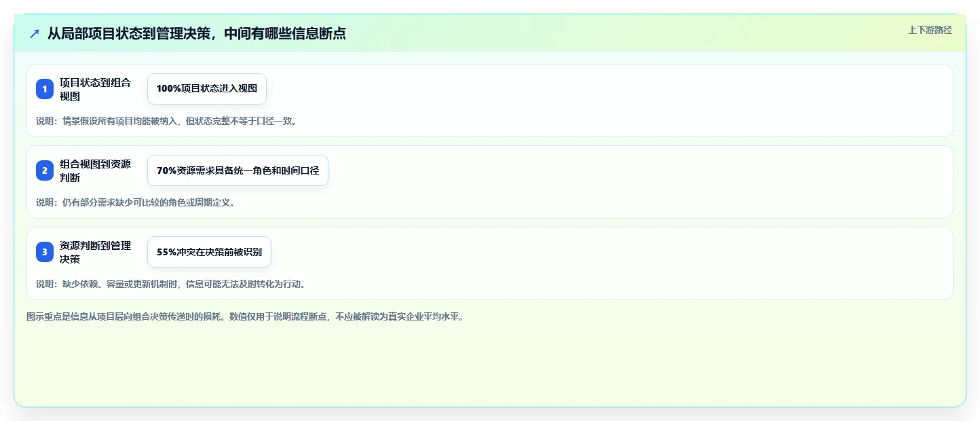This screenshot has width=980, height=421.
Task: Click the 上下游路径 label
Action: tap(930, 30)
